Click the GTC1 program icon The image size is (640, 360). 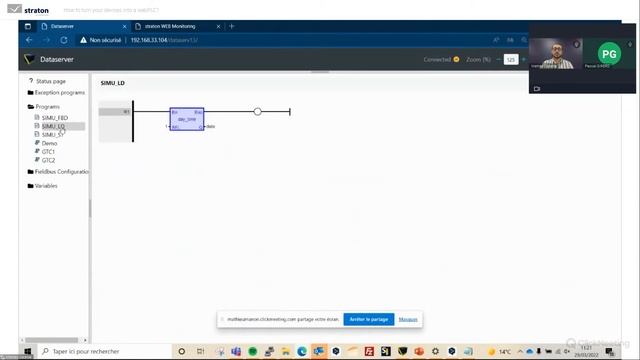(x=37, y=151)
